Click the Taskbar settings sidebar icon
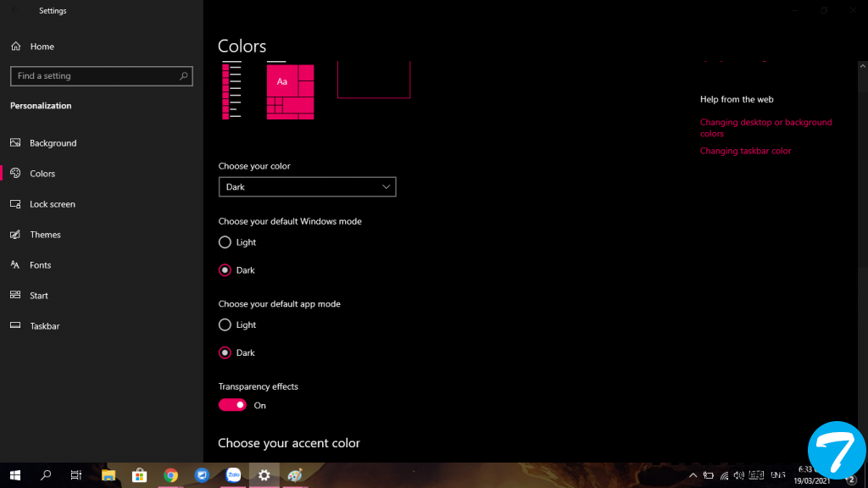The image size is (868, 488). 15,326
